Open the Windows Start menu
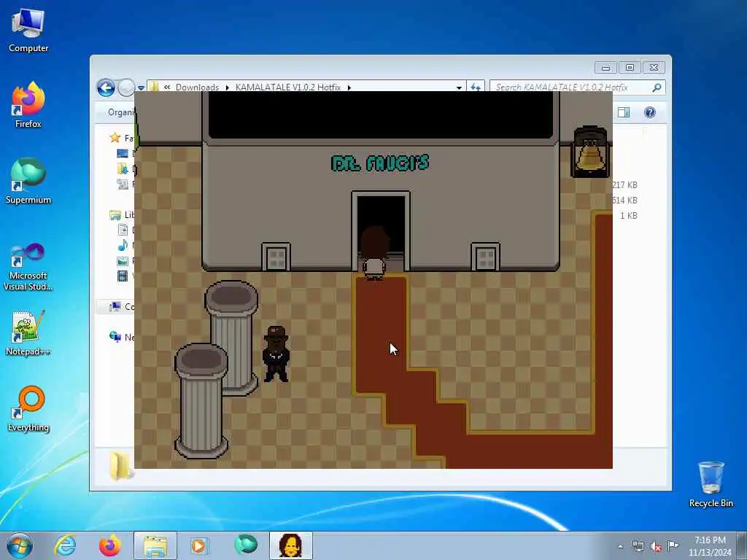Screen dimensions: 747x560 (x=19, y=545)
